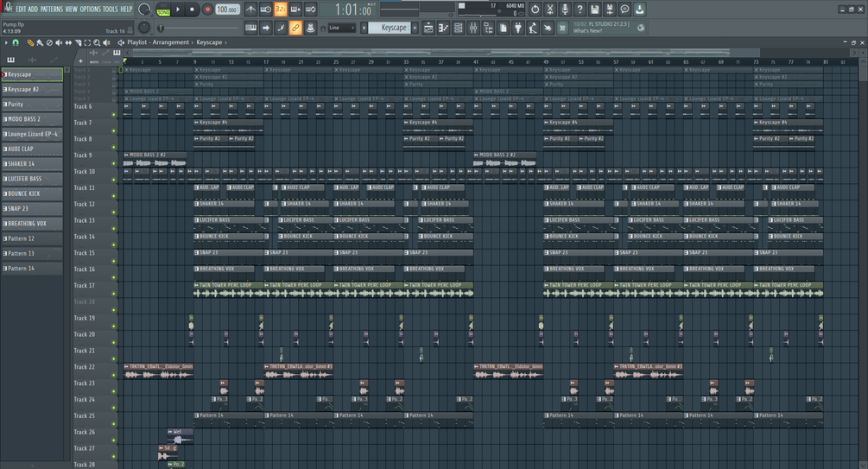This screenshot has width=868, height=469.
Task: Select the Purity pattern in picker
Action: pos(32,105)
